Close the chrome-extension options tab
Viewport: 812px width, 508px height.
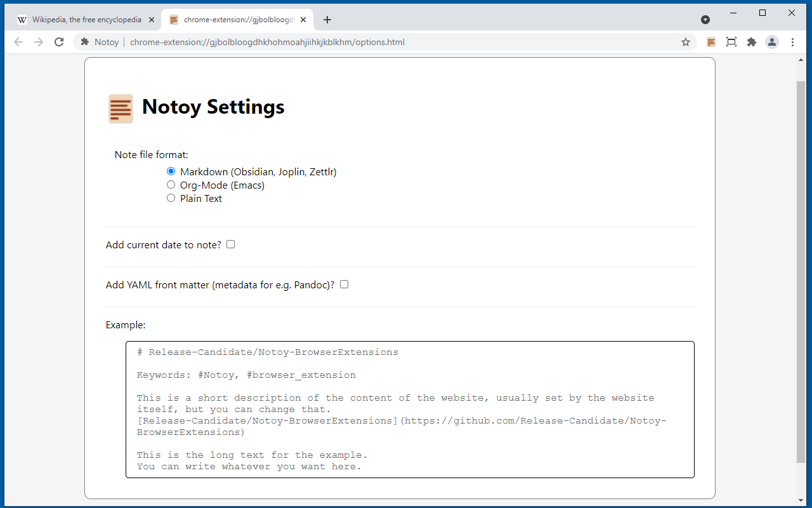point(303,20)
